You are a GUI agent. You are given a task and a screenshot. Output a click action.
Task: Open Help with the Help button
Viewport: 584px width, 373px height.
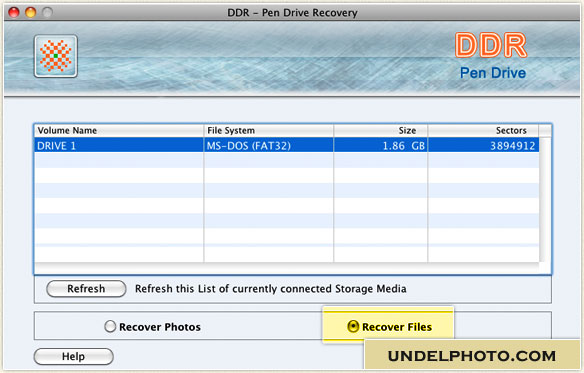tap(73, 357)
